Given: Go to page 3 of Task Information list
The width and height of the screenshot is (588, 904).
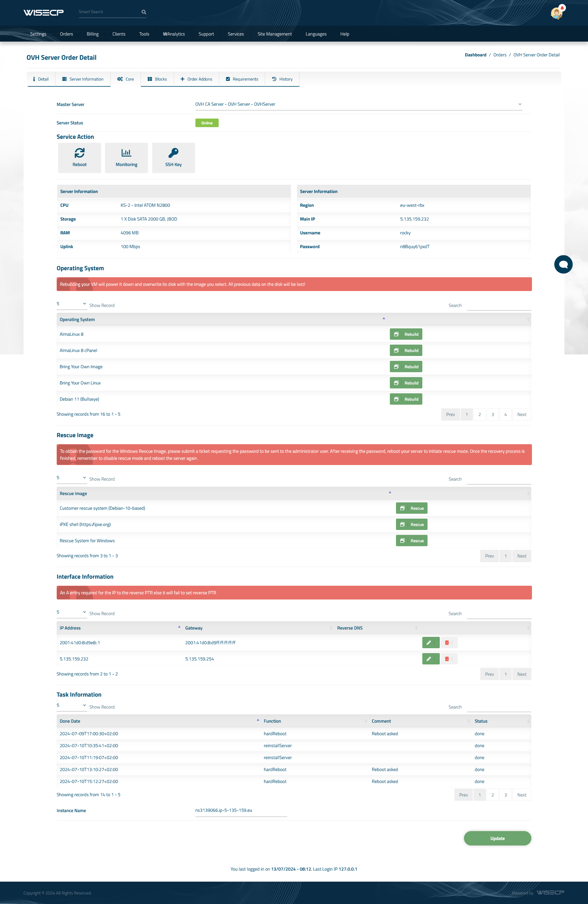Looking at the screenshot, I should pyautogui.click(x=506, y=795).
